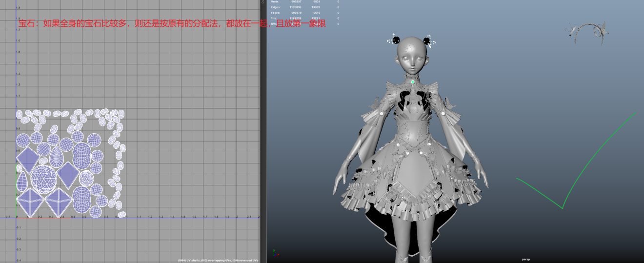Select the bottom-left faceted diamond UV shell
The height and width of the screenshot is (263, 644).
point(31,202)
